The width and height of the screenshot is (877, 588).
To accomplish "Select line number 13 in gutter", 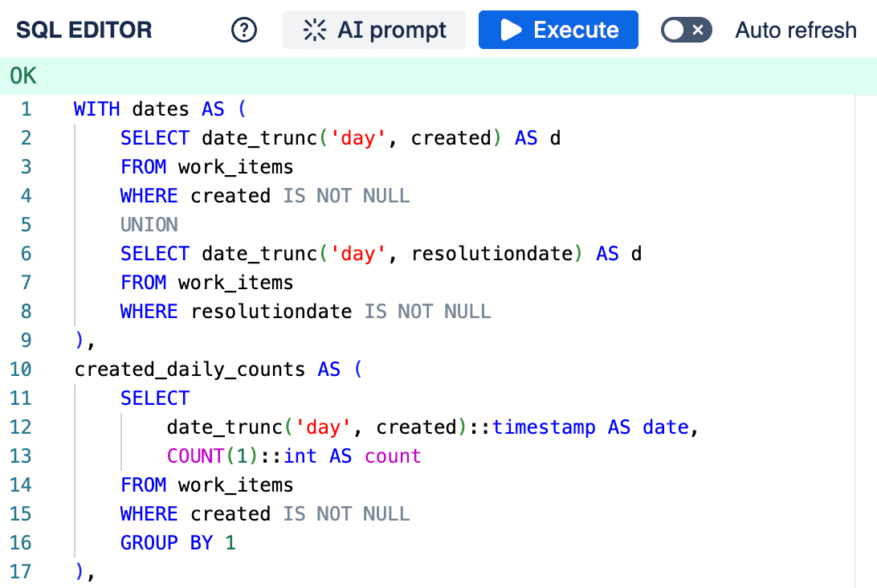I will click(x=21, y=456).
